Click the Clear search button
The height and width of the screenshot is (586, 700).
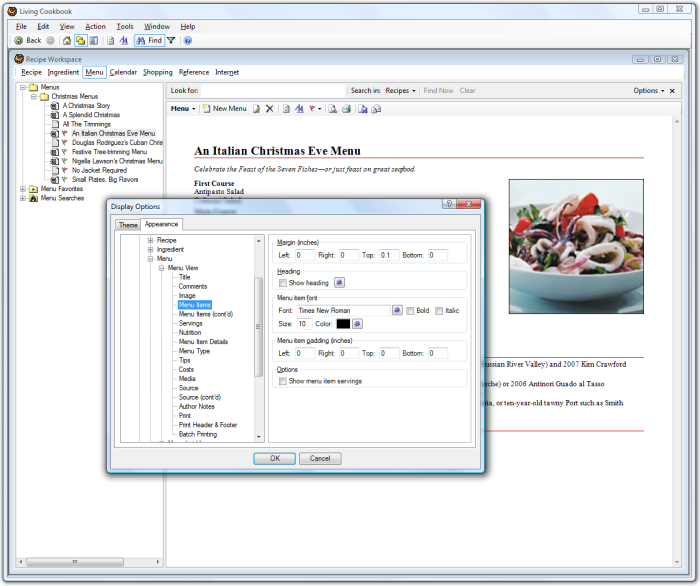coord(467,91)
